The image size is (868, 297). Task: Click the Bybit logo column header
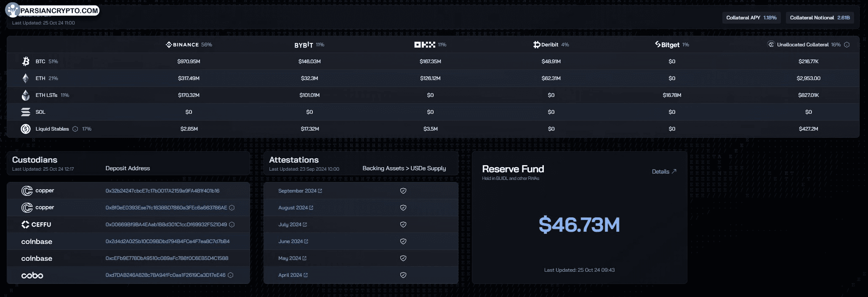coord(304,45)
